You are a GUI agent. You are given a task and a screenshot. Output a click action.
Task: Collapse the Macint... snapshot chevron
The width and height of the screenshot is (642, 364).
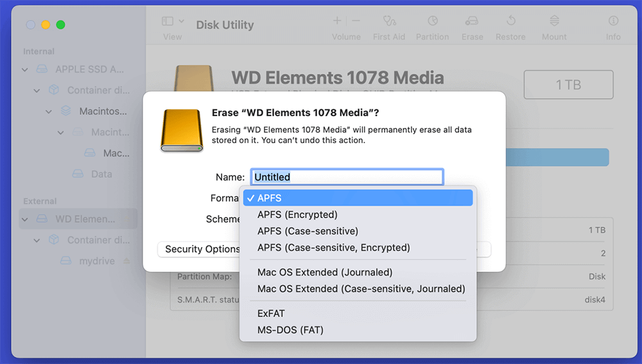[60, 133]
